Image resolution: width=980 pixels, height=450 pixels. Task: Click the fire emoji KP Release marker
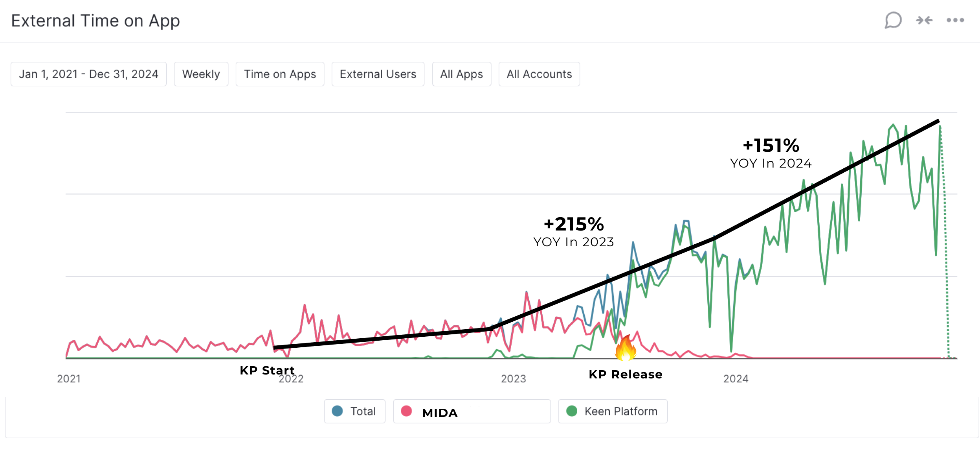tap(625, 349)
